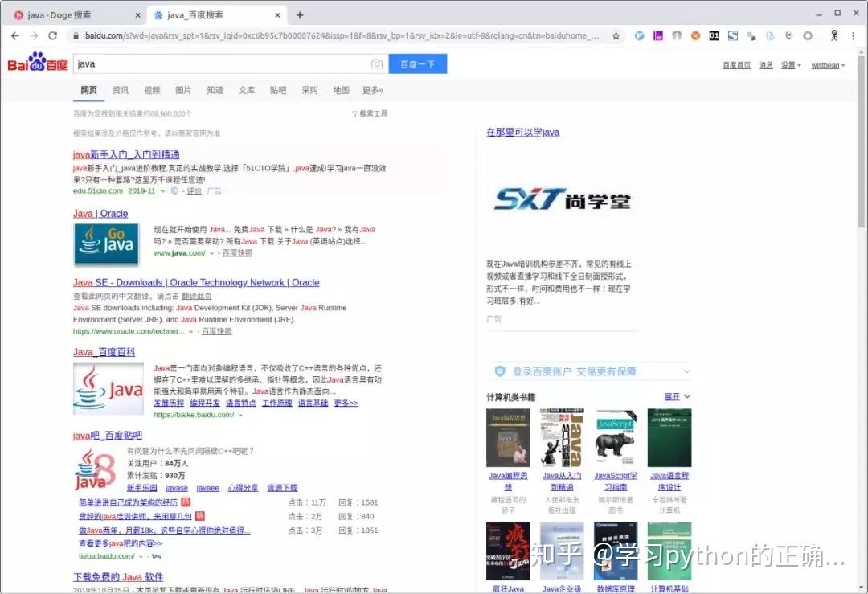Open the java吧_百度贴吧 result
The width and height of the screenshot is (868, 594).
point(108,436)
